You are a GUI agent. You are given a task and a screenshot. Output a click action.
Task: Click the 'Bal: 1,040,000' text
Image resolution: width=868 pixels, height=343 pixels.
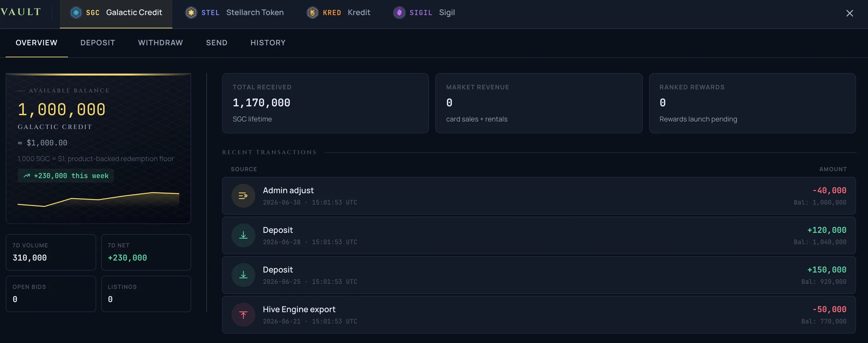(820, 242)
